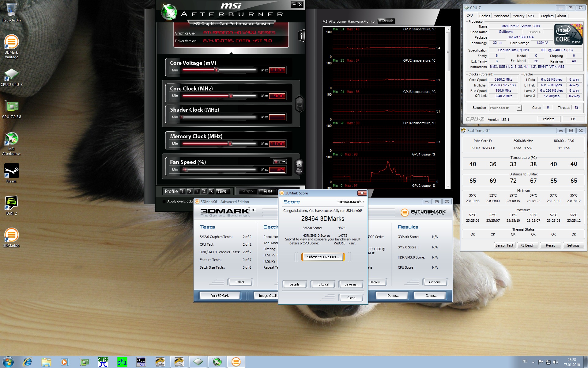
Task: Open Windows Explorer from taskbar
Action: point(46,362)
